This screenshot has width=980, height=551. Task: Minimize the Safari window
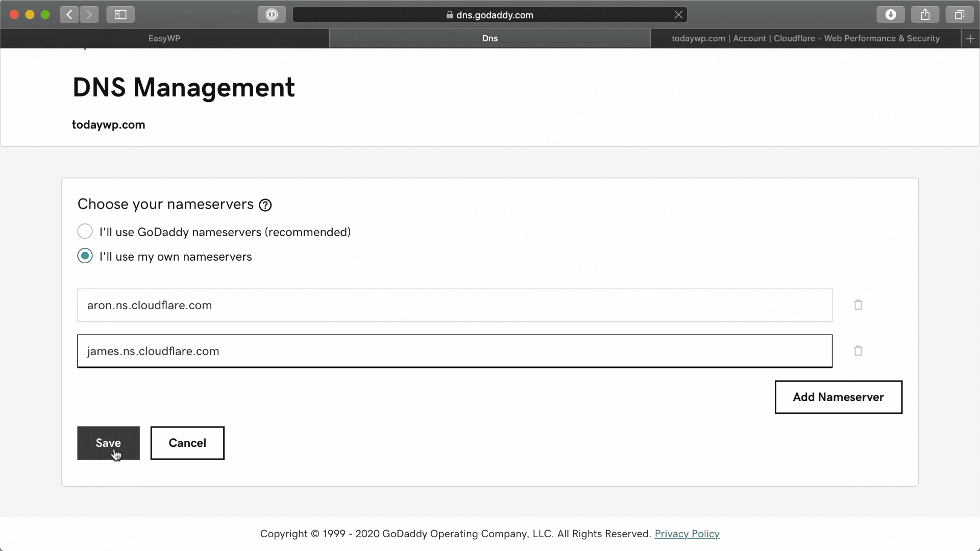pyautogui.click(x=30, y=15)
